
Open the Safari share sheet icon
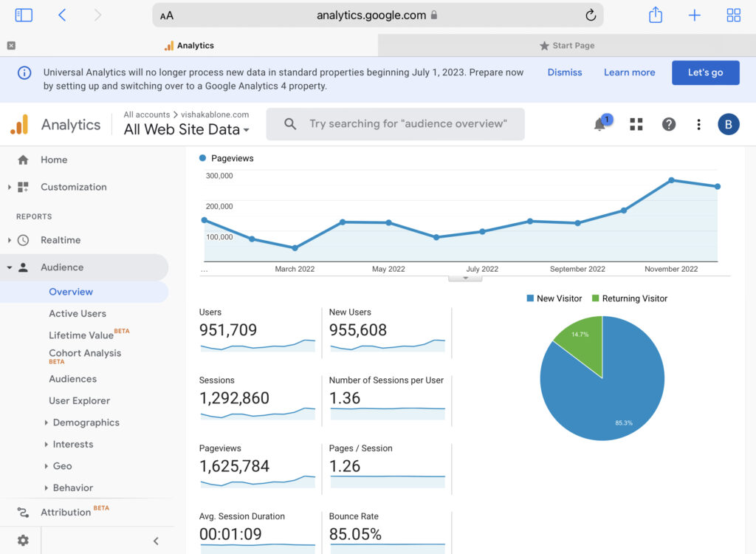[656, 15]
